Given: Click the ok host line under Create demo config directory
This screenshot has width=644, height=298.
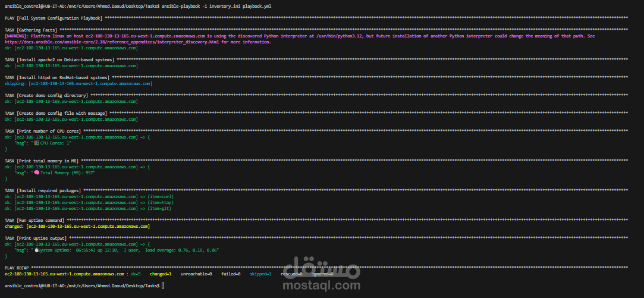Looking at the screenshot, I should coord(71,102).
